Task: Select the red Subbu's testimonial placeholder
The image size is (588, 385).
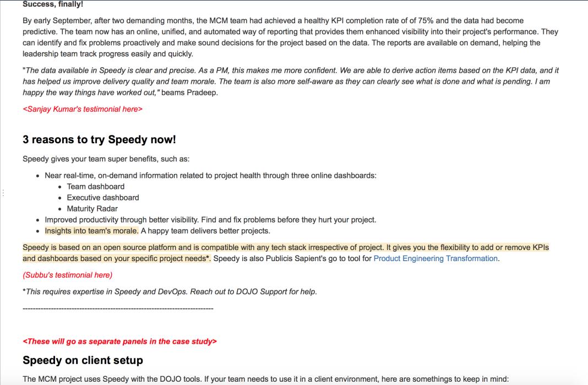Action: click(x=68, y=275)
